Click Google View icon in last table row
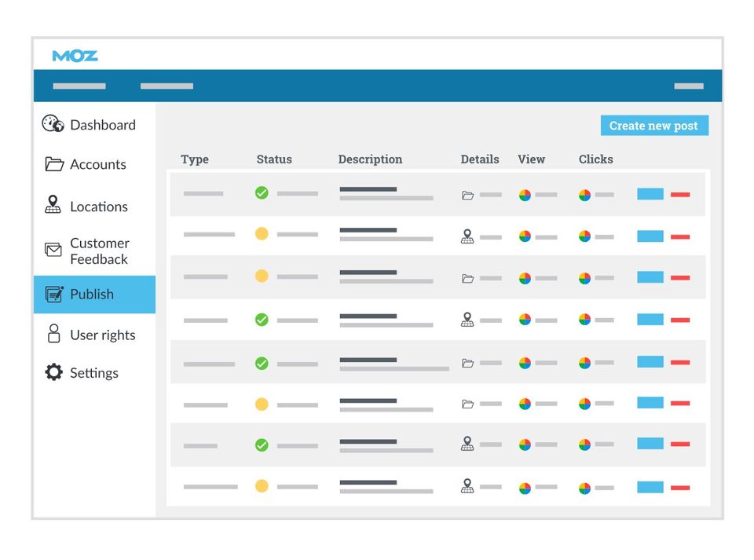The image size is (754, 560). (x=525, y=489)
